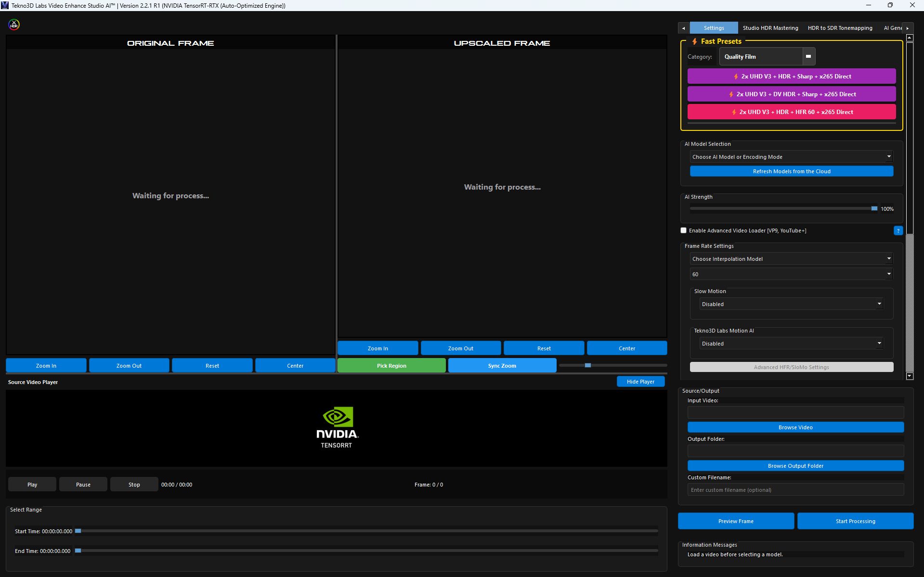Apply the 2x UHD V3 + HDR + Sharp preset
The width and height of the screenshot is (924, 577).
(x=792, y=76)
